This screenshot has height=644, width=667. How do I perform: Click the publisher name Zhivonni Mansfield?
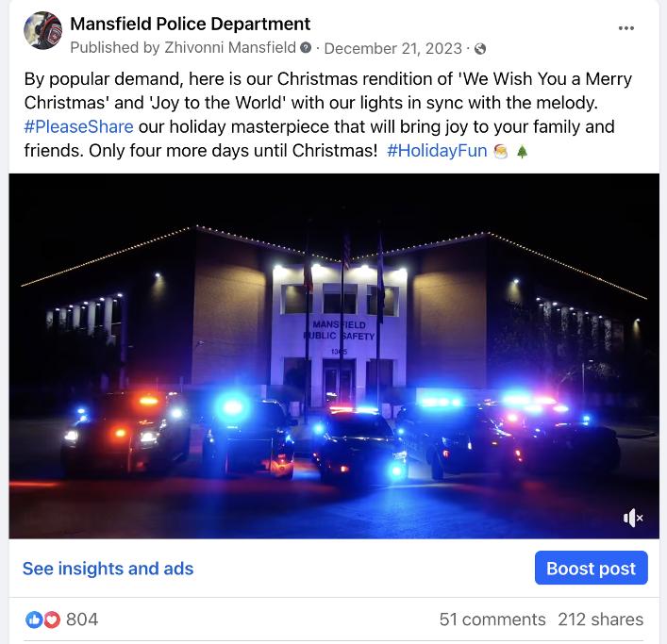[x=230, y=47]
